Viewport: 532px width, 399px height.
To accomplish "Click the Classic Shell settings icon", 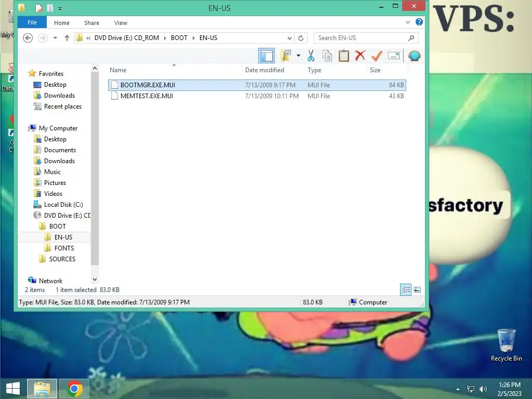I will tap(414, 56).
